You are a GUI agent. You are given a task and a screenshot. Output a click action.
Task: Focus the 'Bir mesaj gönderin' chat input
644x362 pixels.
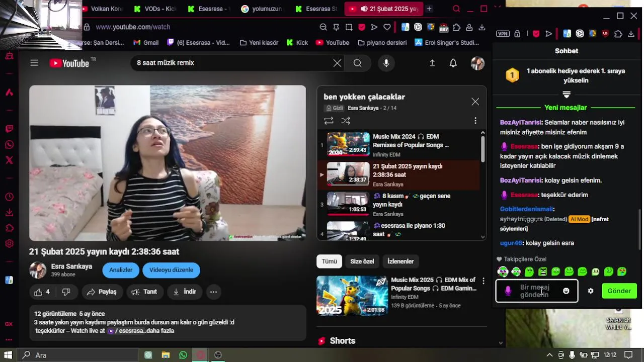(537, 291)
